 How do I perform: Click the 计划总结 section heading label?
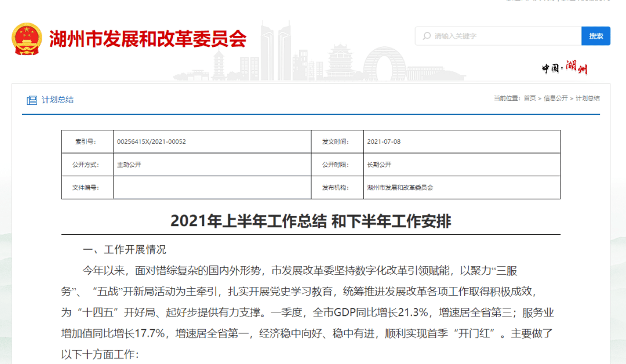[x=58, y=99]
